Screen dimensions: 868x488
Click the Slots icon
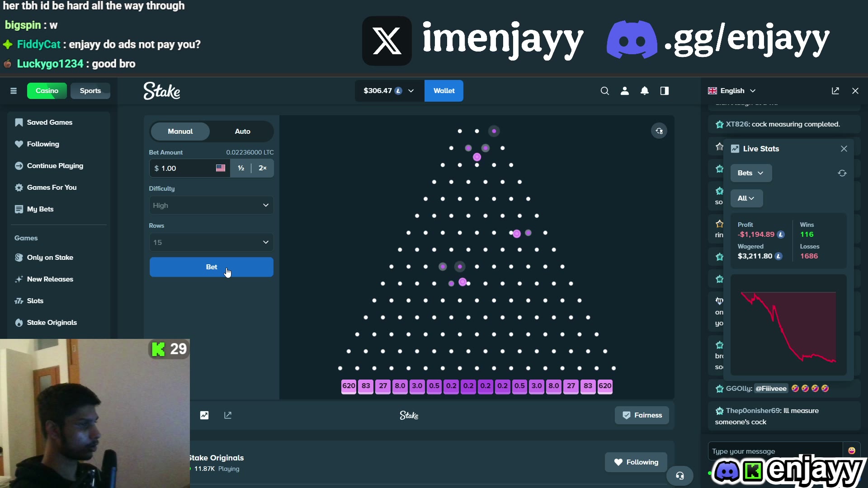[19, 301]
